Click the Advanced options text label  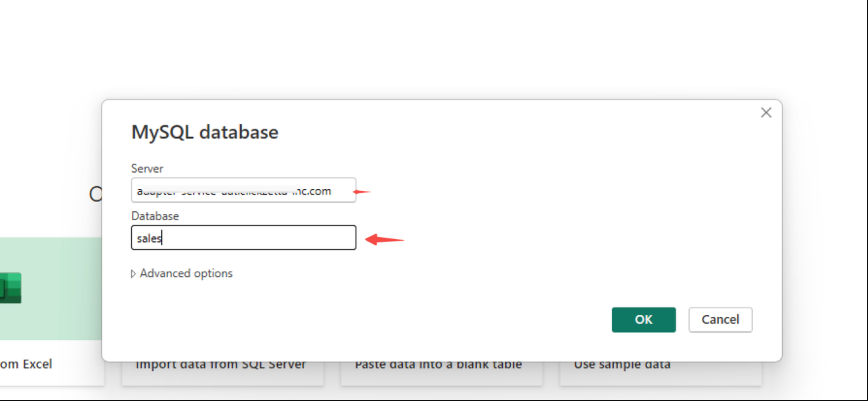pos(186,273)
